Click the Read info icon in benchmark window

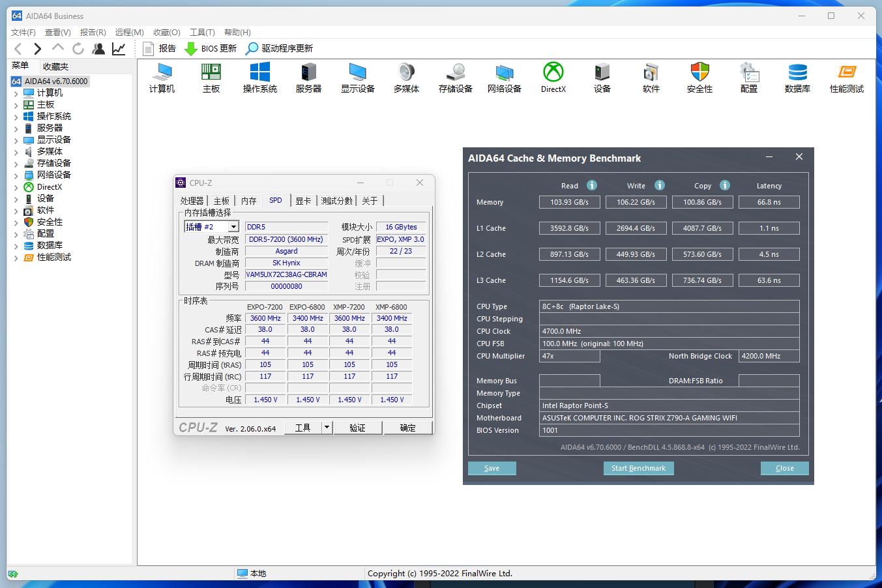[x=591, y=185]
